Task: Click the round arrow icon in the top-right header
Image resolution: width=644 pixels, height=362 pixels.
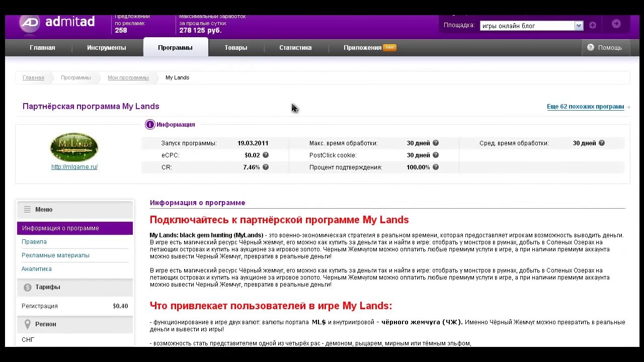Action: click(616, 24)
